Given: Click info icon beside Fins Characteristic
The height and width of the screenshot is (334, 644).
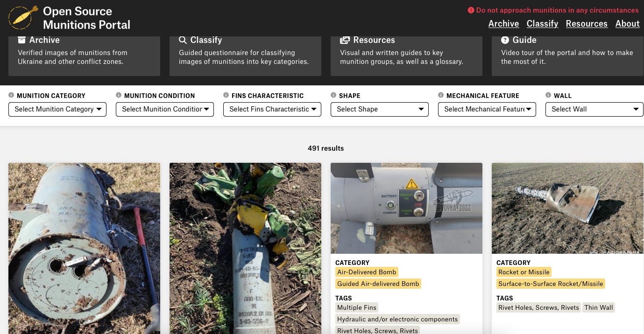Looking at the screenshot, I should click(x=226, y=95).
